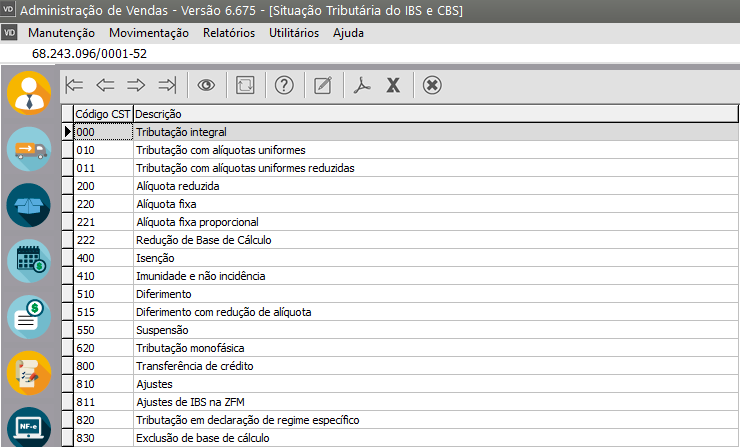The width and height of the screenshot is (740, 447).
Task: Export to PDF icon
Action: [x=362, y=85]
